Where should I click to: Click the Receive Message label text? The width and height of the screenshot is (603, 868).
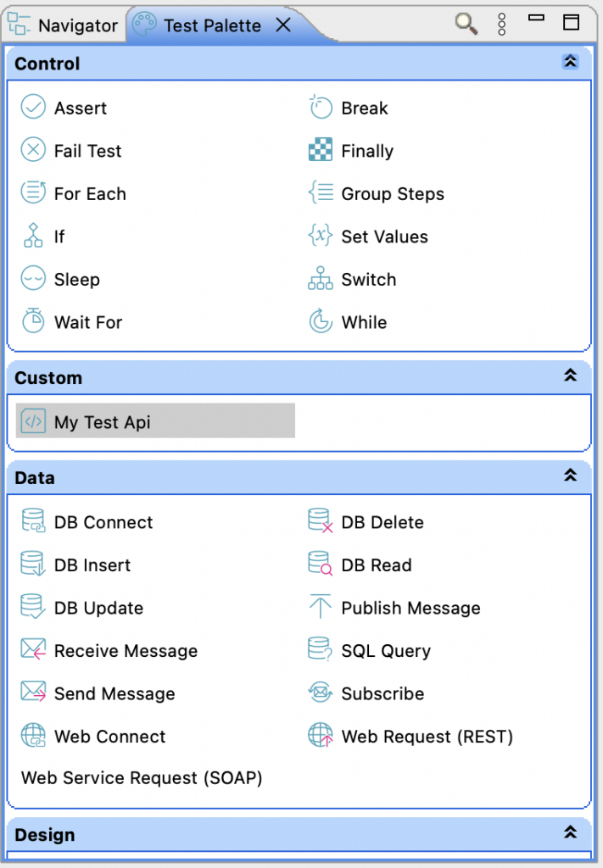[126, 650]
